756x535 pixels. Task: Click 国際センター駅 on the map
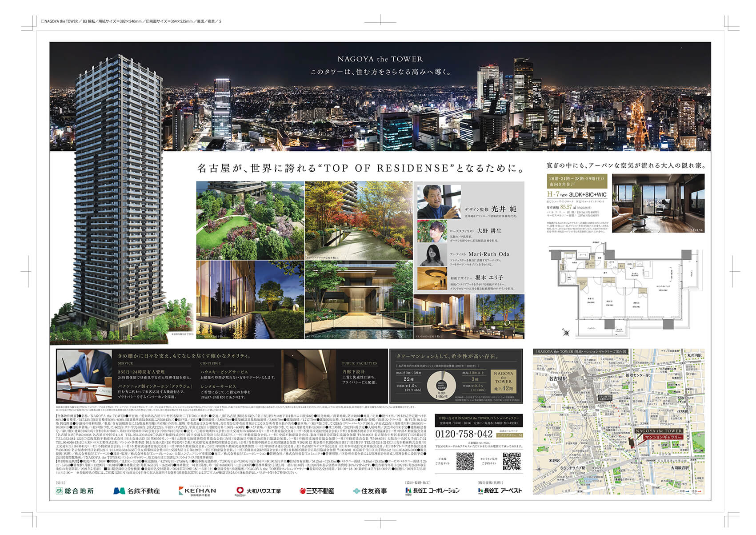pyautogui.click(x=638, y=375)
